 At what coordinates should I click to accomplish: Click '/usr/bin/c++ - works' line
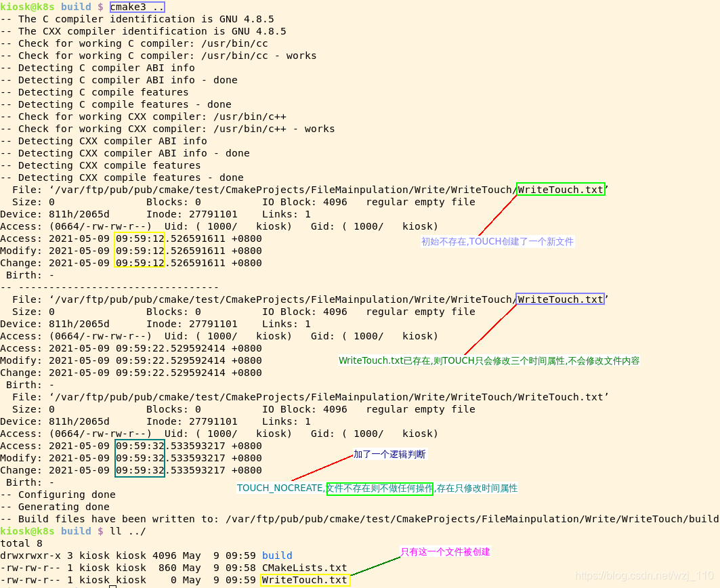[x=167, y=129]
